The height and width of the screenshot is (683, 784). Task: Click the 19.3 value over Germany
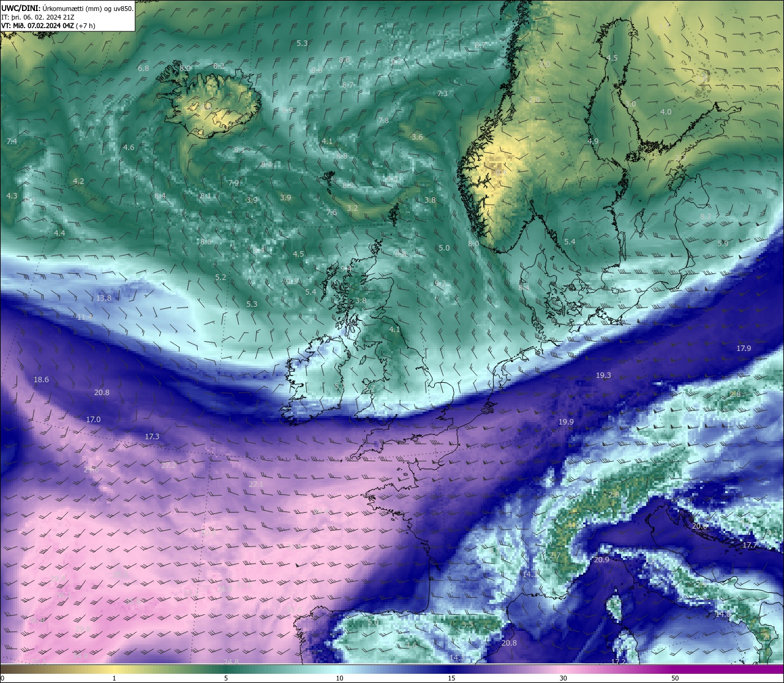pyautogui.click(x=603, y=375)
